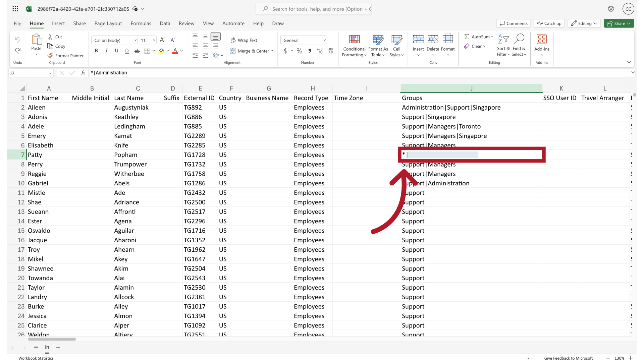Open the File menu
Screen dimensions: 644x362
coord(17,23)
